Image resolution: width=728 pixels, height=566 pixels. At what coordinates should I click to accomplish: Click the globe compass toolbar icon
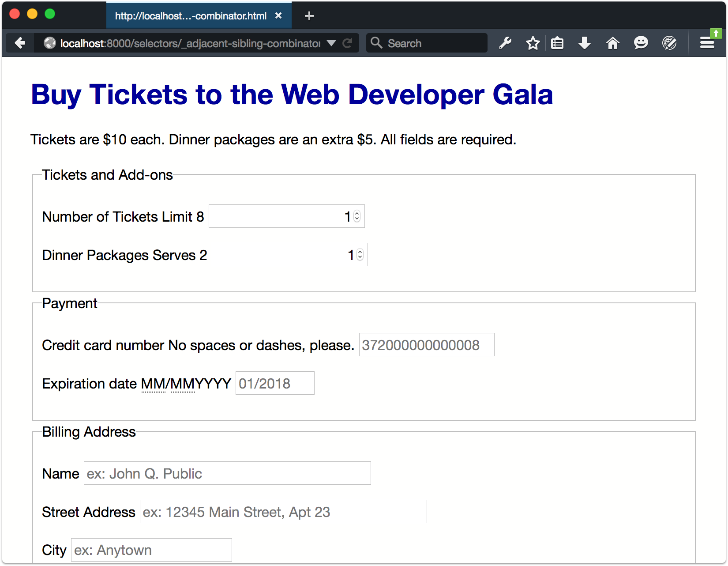pyautogui.click(x=669, y=43)
